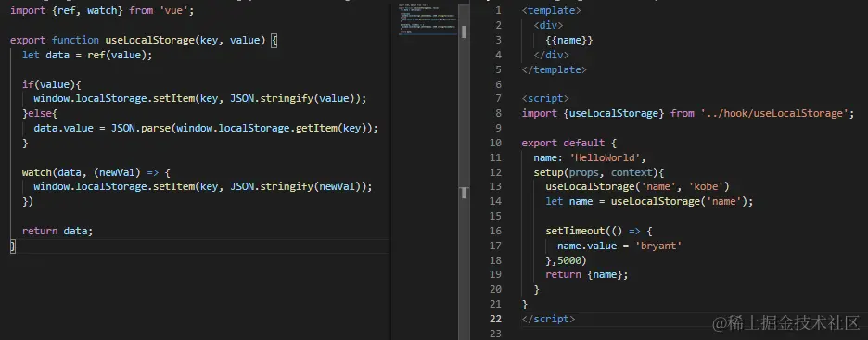Click the data.value = JSON.parse line

[206, 128]
